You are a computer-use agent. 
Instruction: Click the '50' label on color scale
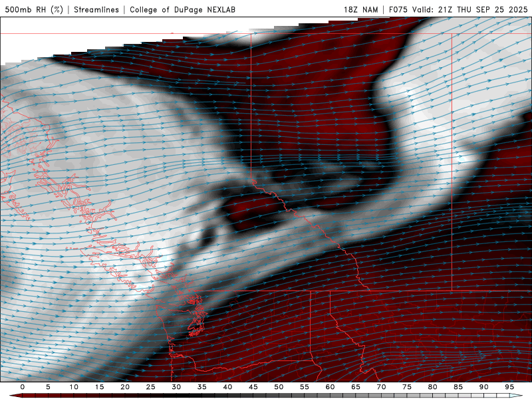tap(279, 387)
